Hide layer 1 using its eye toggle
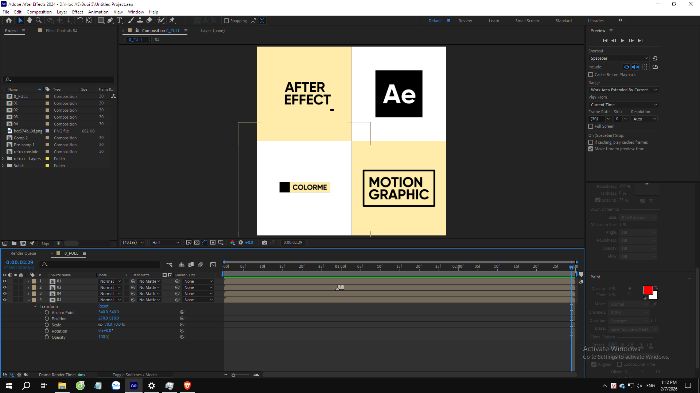The width and height of the screenshot is (700, 393). coord(5,281)
